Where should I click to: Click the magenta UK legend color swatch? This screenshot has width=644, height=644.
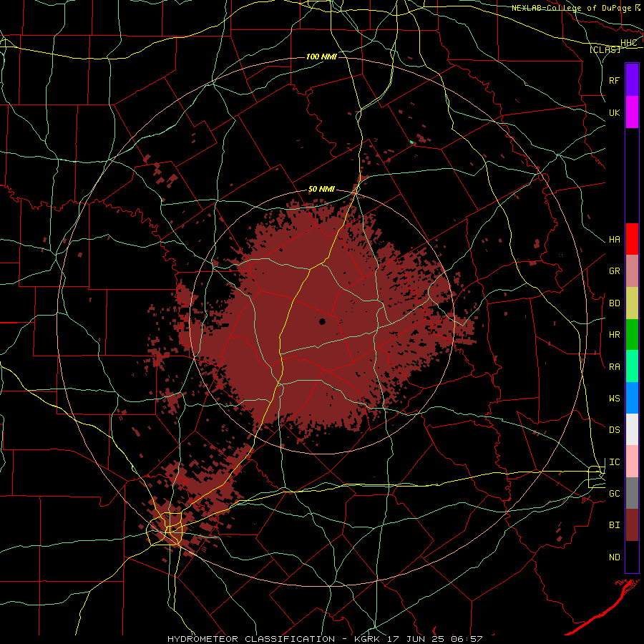tap(632, 112)
